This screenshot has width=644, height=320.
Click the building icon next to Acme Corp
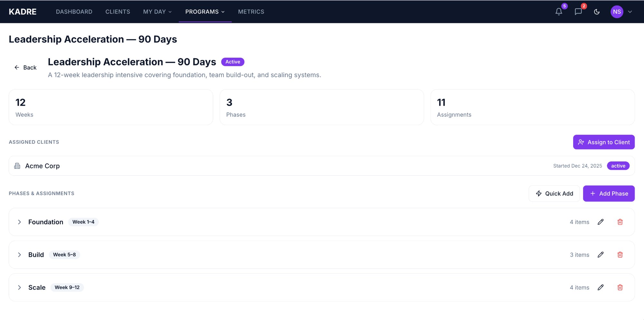[16, 166]
